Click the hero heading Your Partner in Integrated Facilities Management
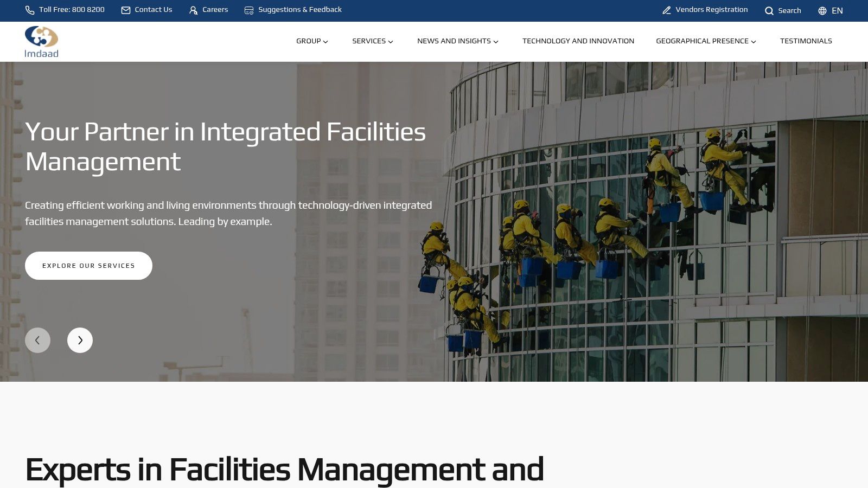 226,146
